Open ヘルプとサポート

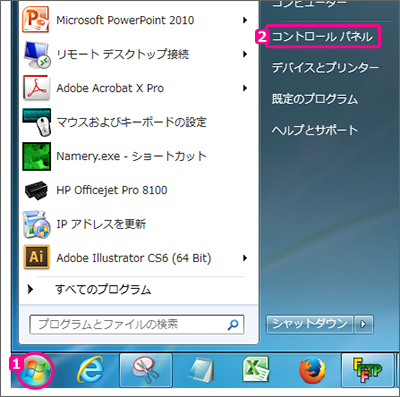pos(315,130)
